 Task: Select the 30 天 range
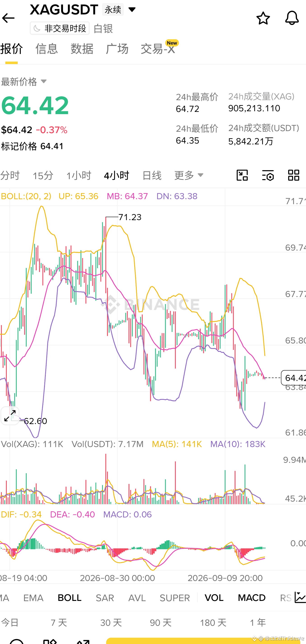[111, 623]
